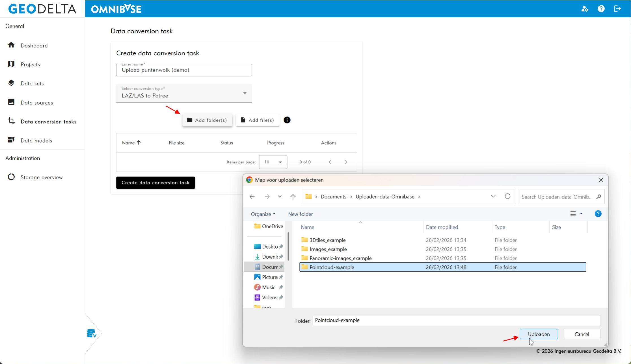Image resolution: width=631 pixels, height=364 pixels.
Task: Sort table by Name column arrow
Action: [x=139, y=143]
